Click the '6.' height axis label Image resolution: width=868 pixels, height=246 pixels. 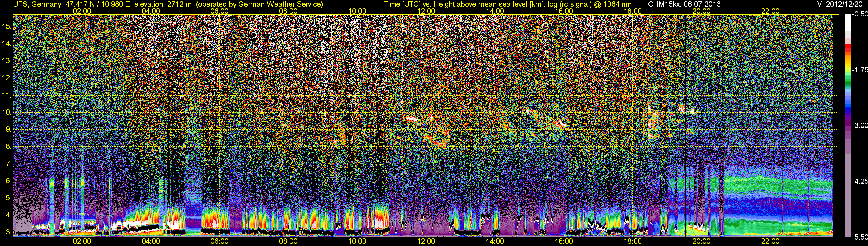[x=8, y=181]
